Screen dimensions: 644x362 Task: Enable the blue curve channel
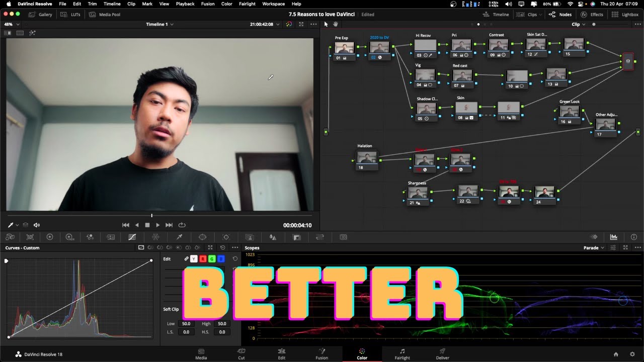[221, 259]
